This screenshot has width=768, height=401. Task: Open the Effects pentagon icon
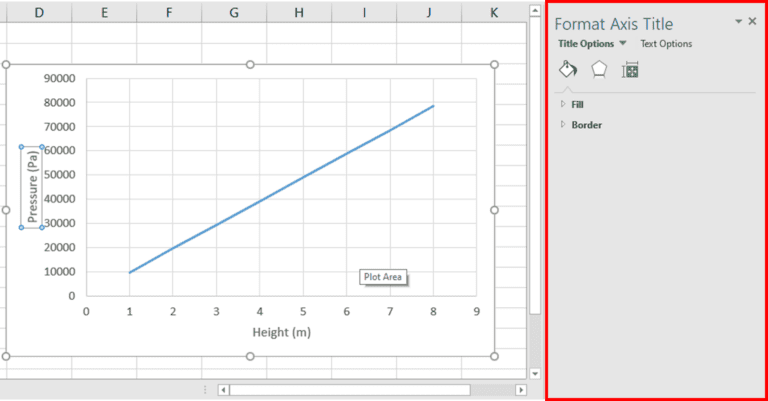pyautogui.click(x=599, y=70)
